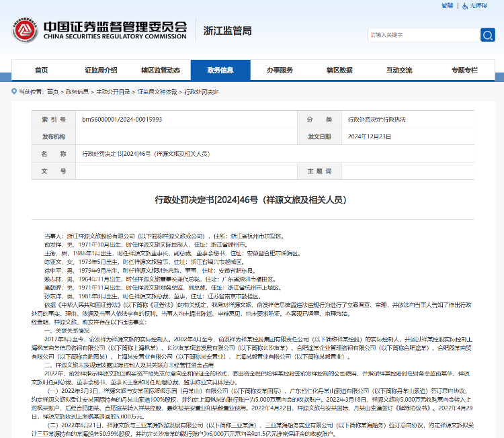
Task: Click the line beginning 孙东洋，男，1981年8月
Action: (153, 296)
